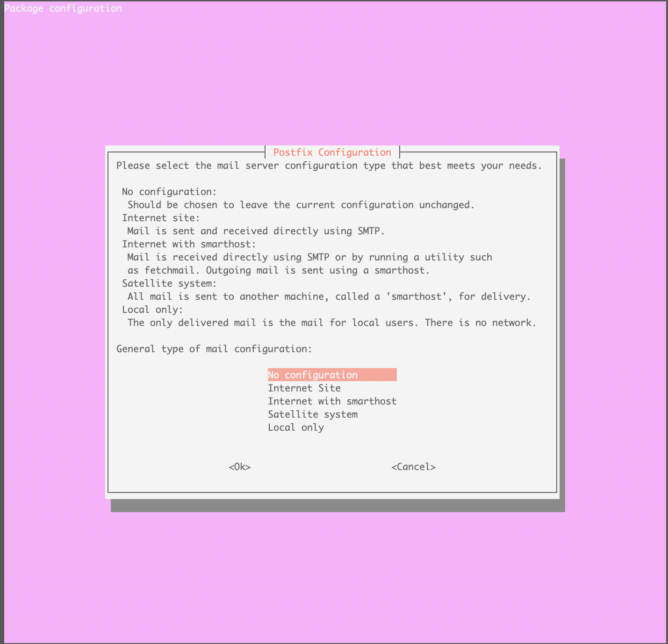Click 'All mail is sent to another machine' line
Viewport: 668px width, 644px height.
click(x=330, y=297)
